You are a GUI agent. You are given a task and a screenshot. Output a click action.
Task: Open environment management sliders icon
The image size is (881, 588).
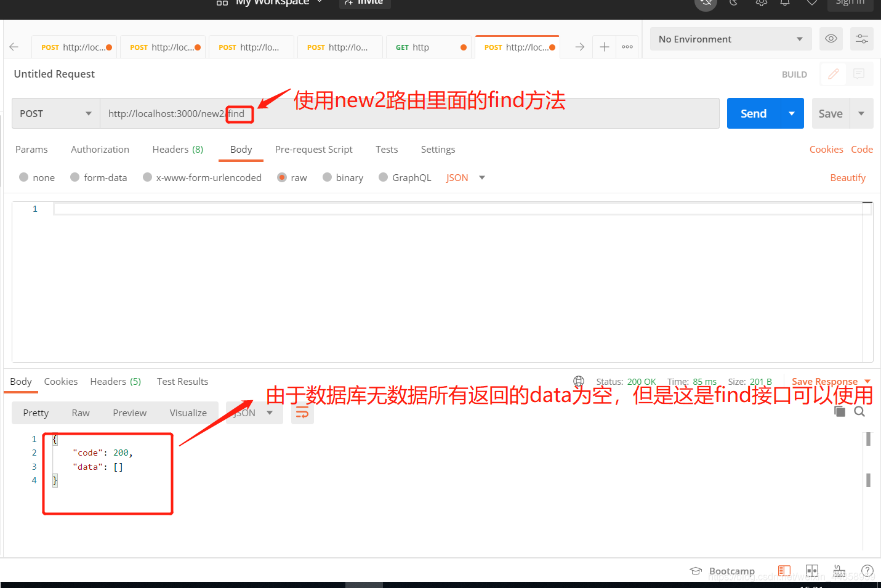[x=861, y=38]
